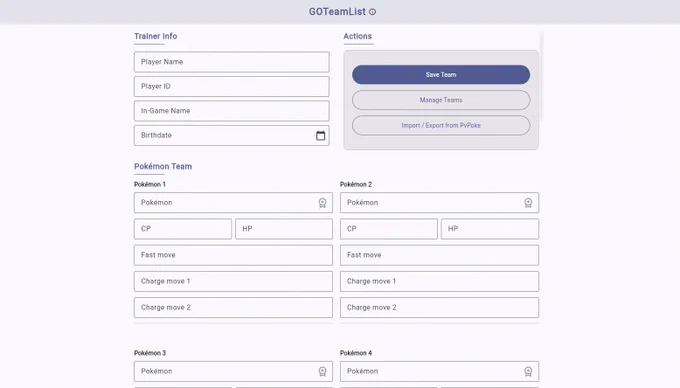This screenshot has width=680, height=388.
Task: Select Pokémon 1 Charge move 2 field
Action: coord(233,307)
